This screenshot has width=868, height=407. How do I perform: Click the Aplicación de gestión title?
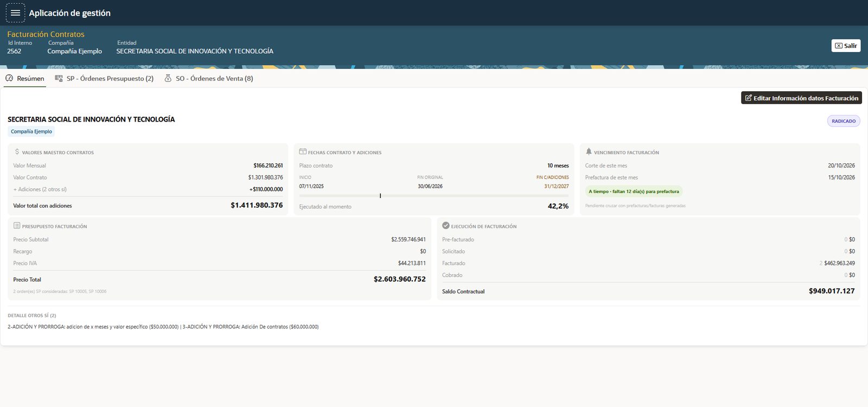coord(69,13)
